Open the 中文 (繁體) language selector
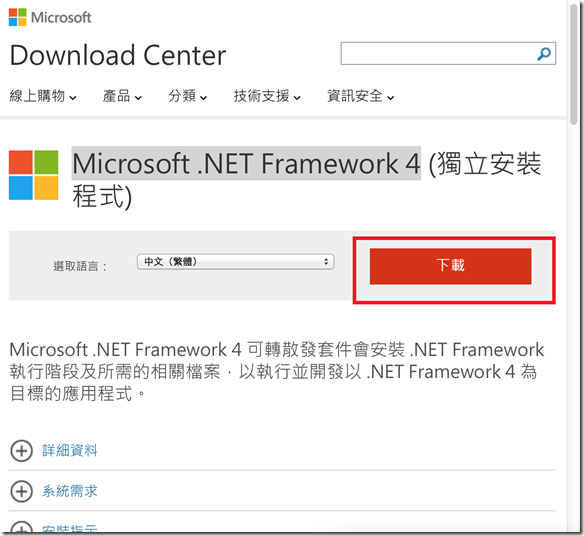Screen dimensions: 584x536 [235, 262]
